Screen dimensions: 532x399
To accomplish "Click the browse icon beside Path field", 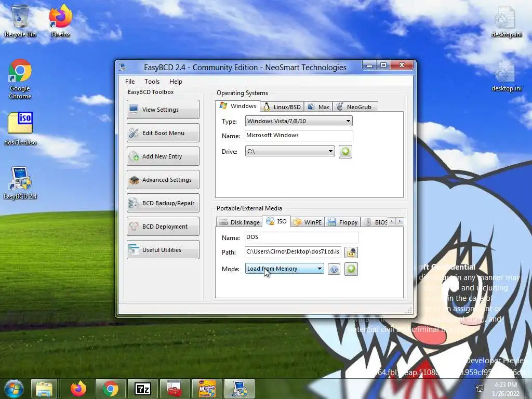I will click(351, 252).
